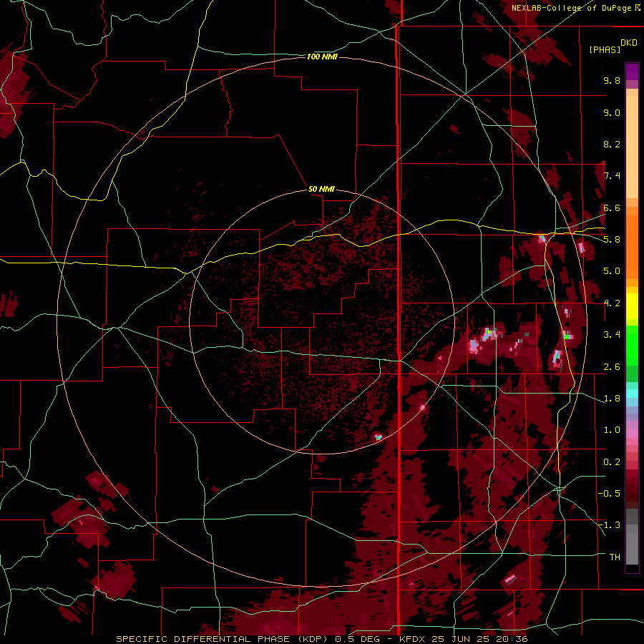Click the 6.6 legend value

pyautogui.click(x=612, y=208)
